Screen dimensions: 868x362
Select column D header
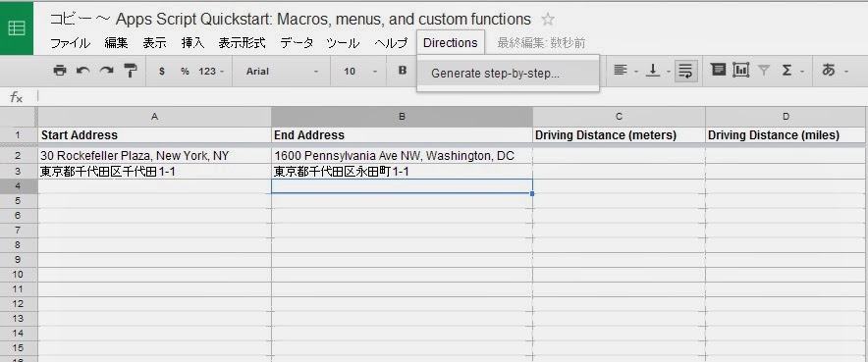pyautogui.click(x=787, y=117)
